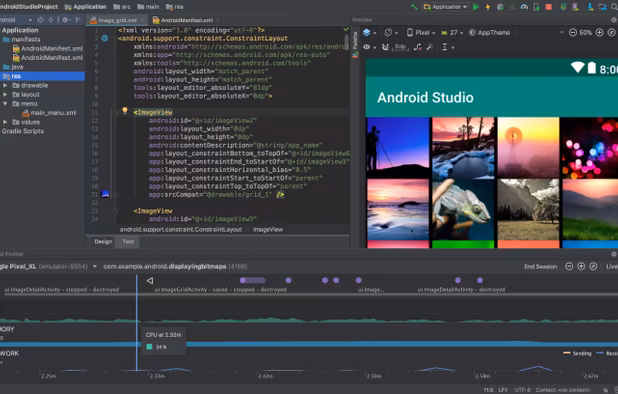The width and height of the screenshot is (618, 394).
Task: Expand the drawable folder
Action: click(5, 85)
